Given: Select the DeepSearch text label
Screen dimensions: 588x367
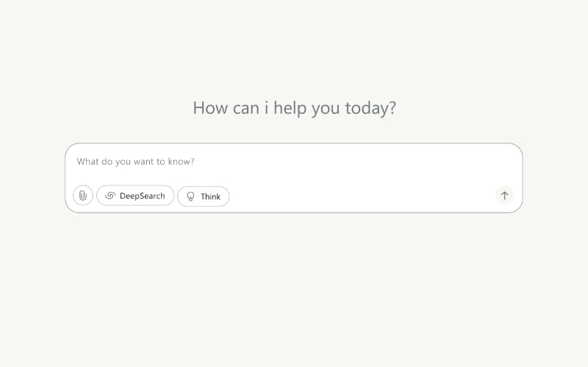Looking at the screenshot, I should click(142, 196).
